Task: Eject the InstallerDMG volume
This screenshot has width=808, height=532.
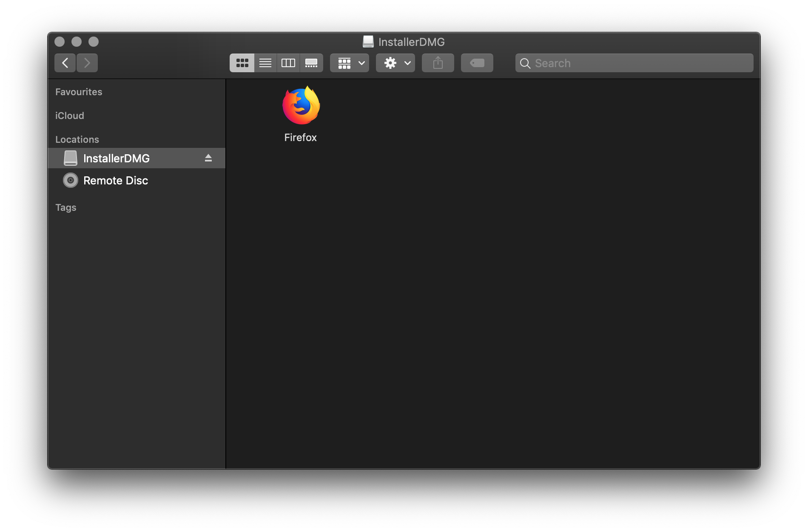Action: [x=208, y=158]
